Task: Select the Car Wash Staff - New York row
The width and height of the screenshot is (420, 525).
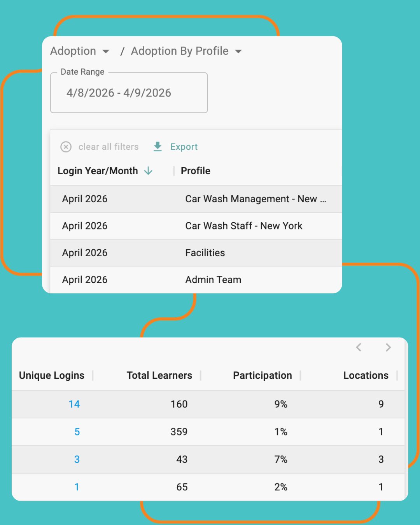Action: tap(243, 226)
